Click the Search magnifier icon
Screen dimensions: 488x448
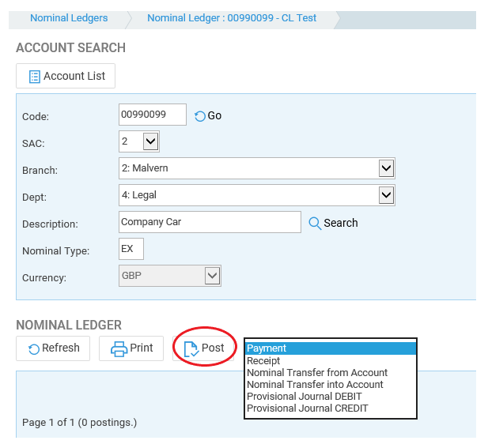pyautogui.click(x=315, y=224)
